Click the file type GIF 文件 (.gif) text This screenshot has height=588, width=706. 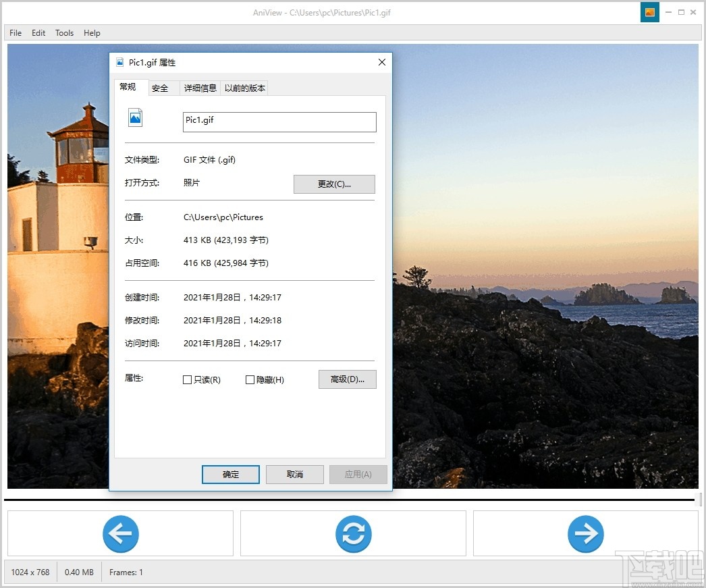tap(209, 160)
